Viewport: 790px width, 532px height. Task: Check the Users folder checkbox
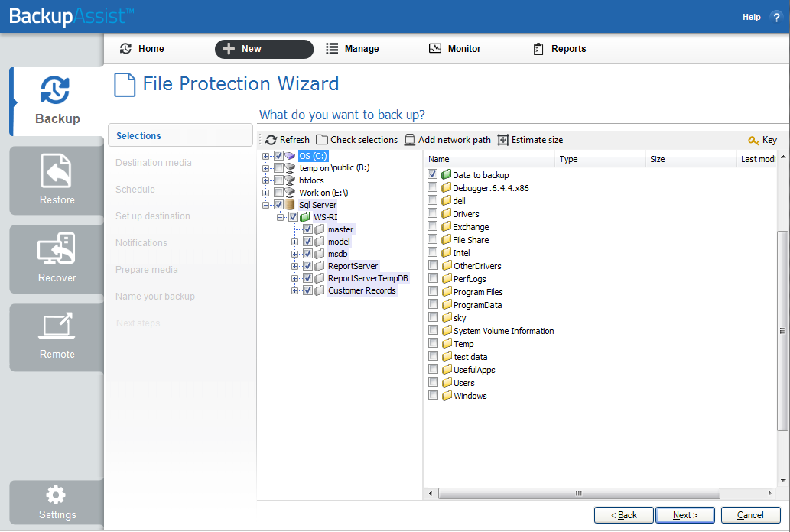(433, 382)
